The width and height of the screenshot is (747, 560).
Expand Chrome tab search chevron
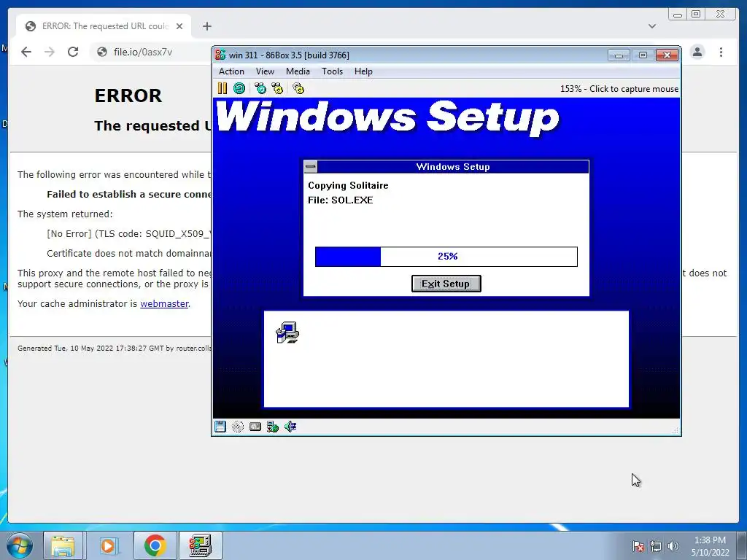pyautogui.click(x=652, y=26)
